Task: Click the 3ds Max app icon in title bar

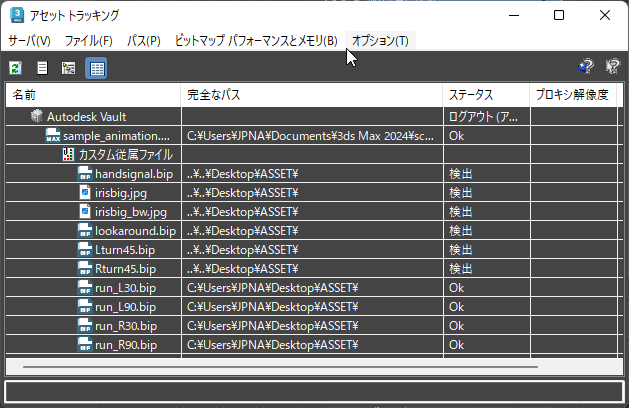Action: point(17,15)
